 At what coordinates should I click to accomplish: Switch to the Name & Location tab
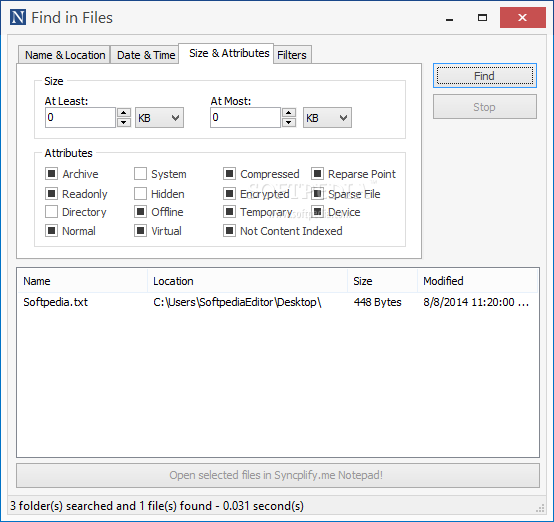(65, 55)
